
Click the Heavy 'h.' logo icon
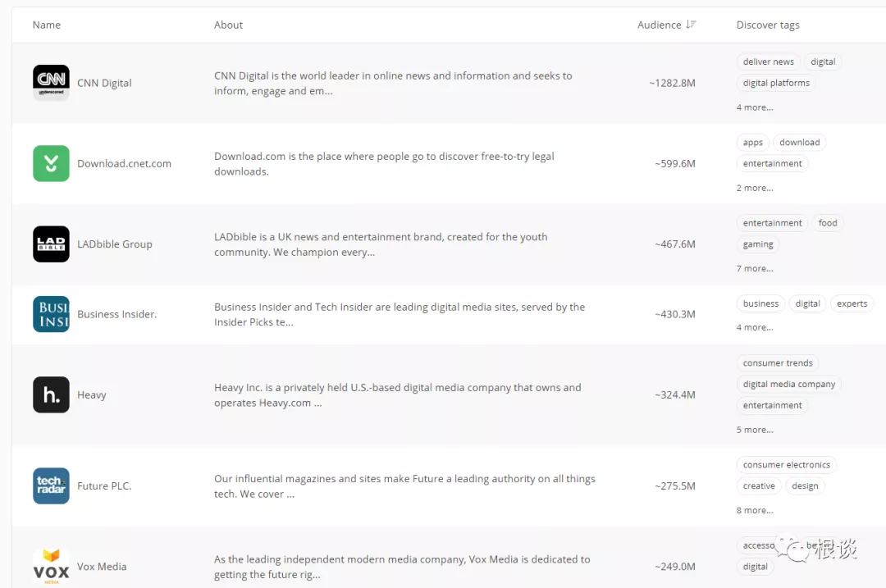[51, 394]
